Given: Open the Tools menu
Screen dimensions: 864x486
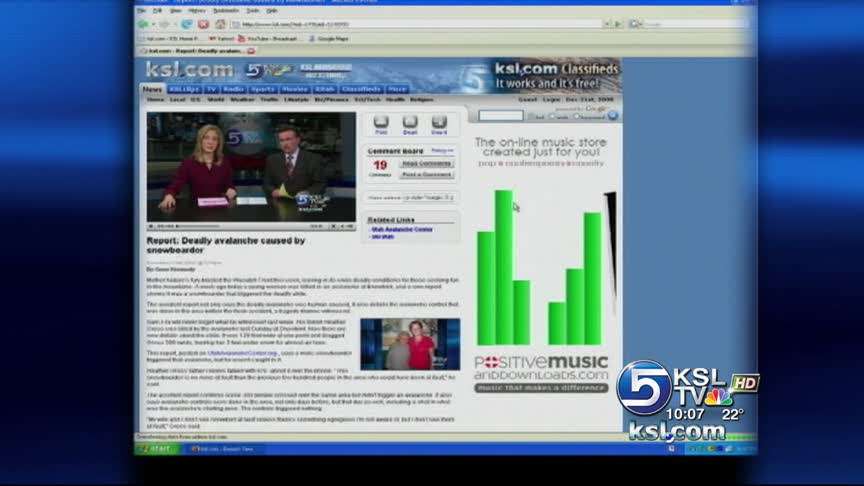Looking at the screenshot, I should tap(253, 10).
